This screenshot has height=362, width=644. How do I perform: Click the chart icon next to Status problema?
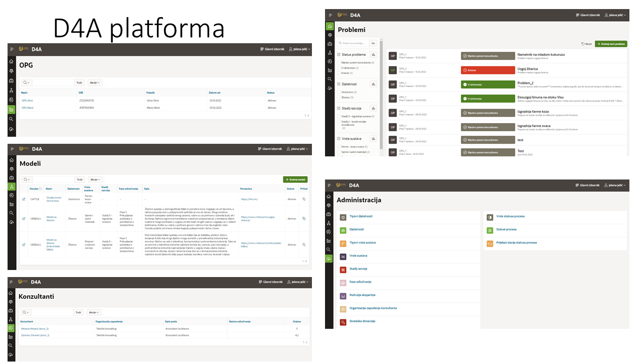click(x=374, y=54)
